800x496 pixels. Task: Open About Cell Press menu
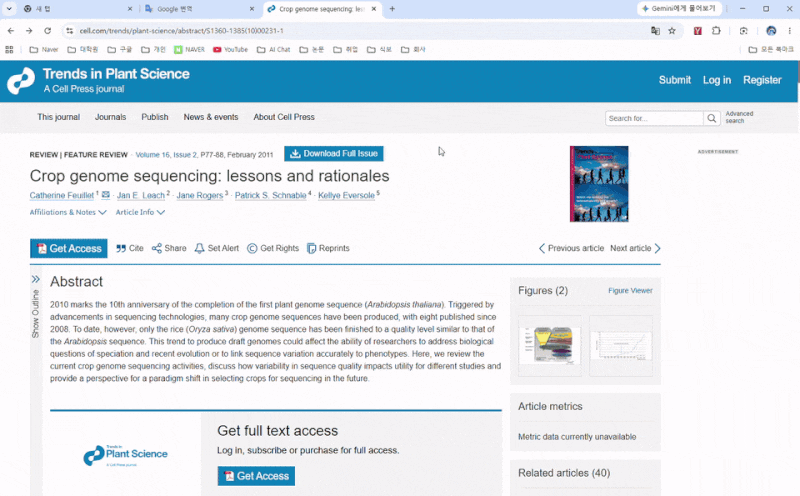(x=284, y=117)
